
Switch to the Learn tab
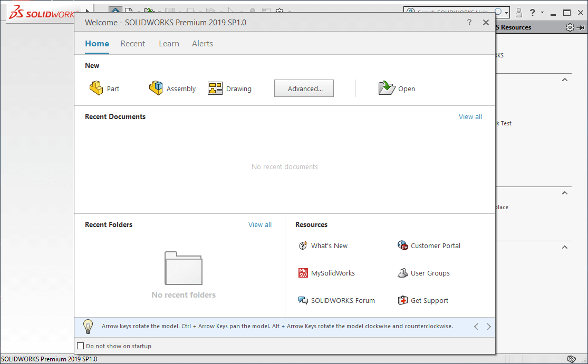tap(169, 43)
